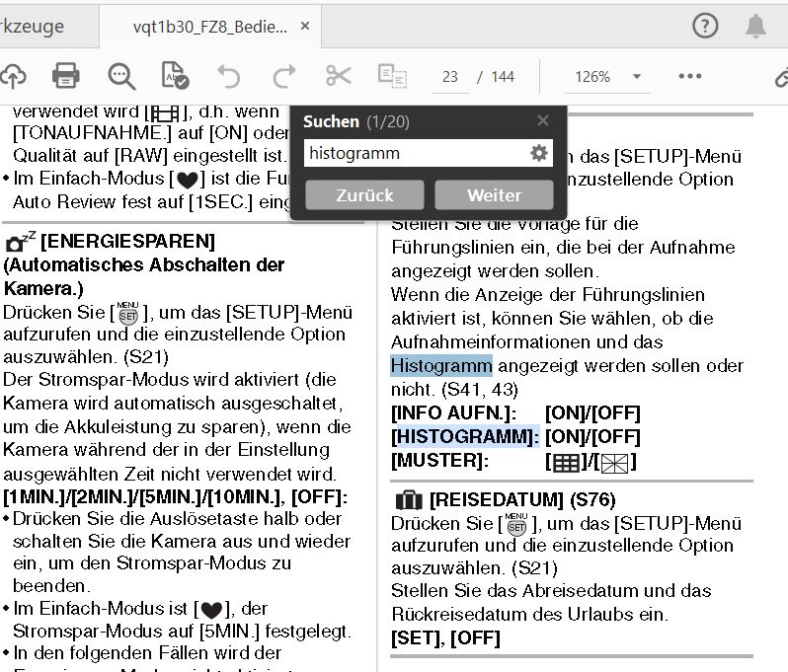
Task: Open the notifications bell
Action: coord(755,26)
